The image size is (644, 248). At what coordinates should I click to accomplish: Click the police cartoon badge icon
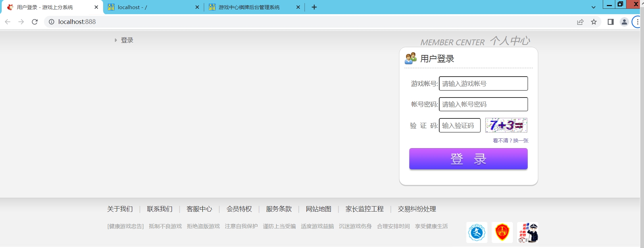(528, 232)
